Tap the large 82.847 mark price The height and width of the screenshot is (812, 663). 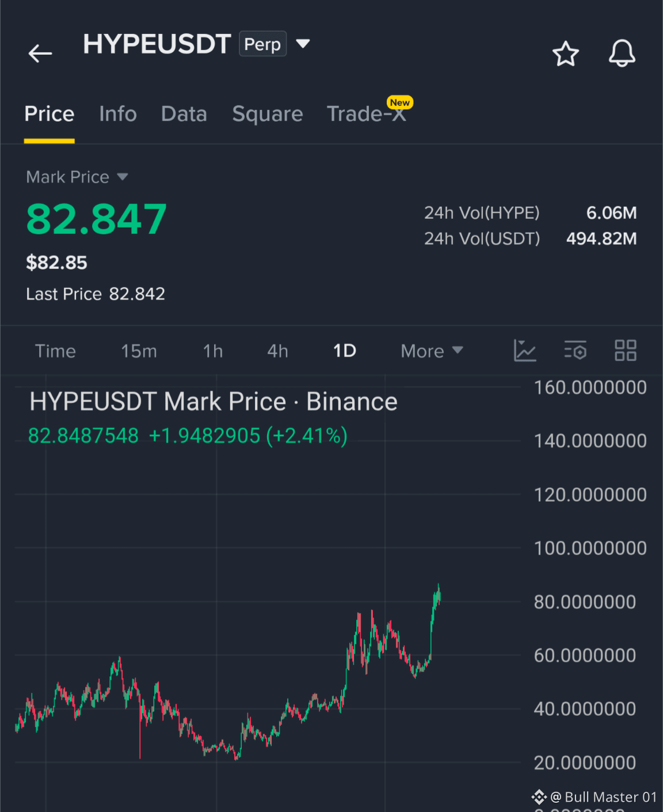(x=97, y=219)
